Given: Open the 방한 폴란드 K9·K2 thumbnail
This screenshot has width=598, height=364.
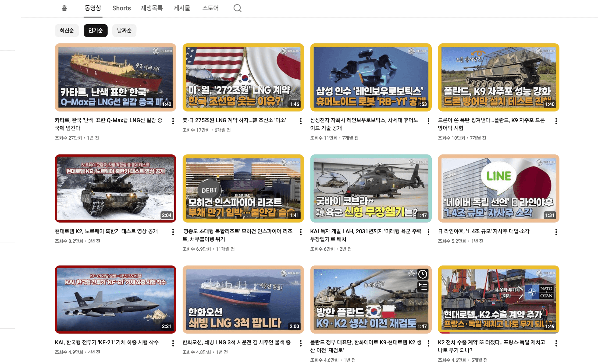Looking at the screenshot, I should click(371, 299).
